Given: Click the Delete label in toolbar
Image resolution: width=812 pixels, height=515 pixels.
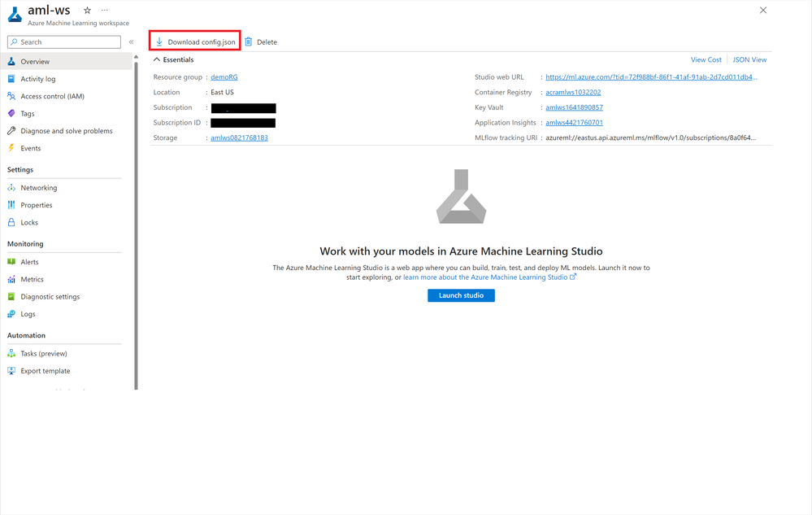Looking at the screenshot, I should click(267, 42).
